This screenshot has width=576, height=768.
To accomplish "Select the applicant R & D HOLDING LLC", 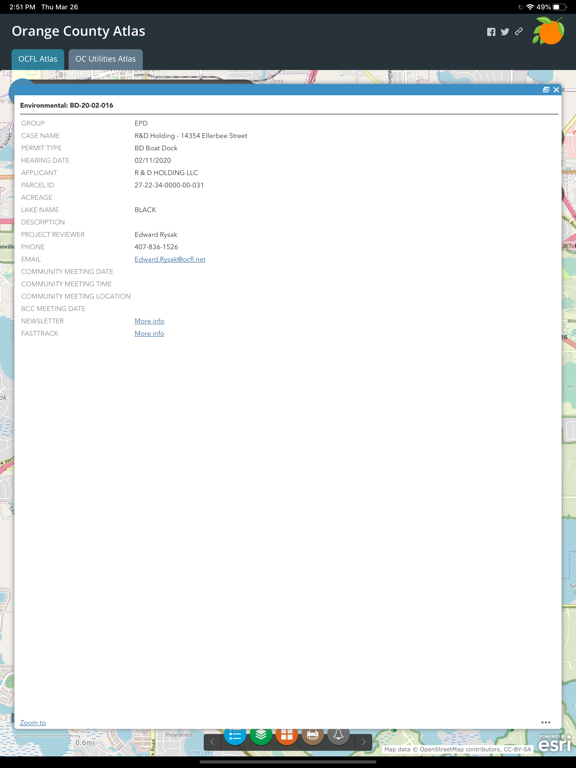I will (167, 172).
